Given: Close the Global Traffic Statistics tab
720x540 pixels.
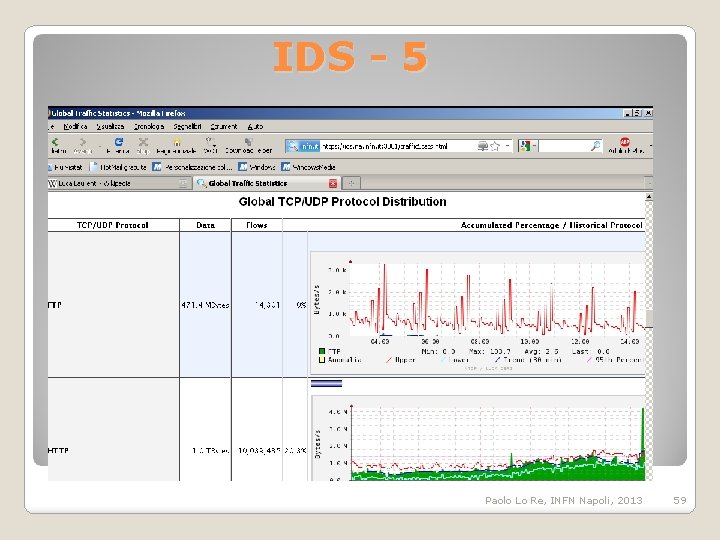Looking at the screenshot, I should click(x=333, y=184).
